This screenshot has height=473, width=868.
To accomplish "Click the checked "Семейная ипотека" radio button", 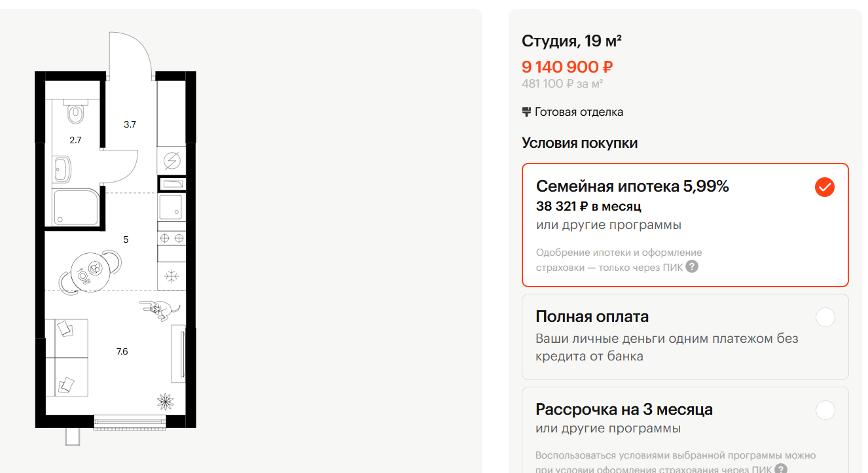I will (x=825, y=188).
